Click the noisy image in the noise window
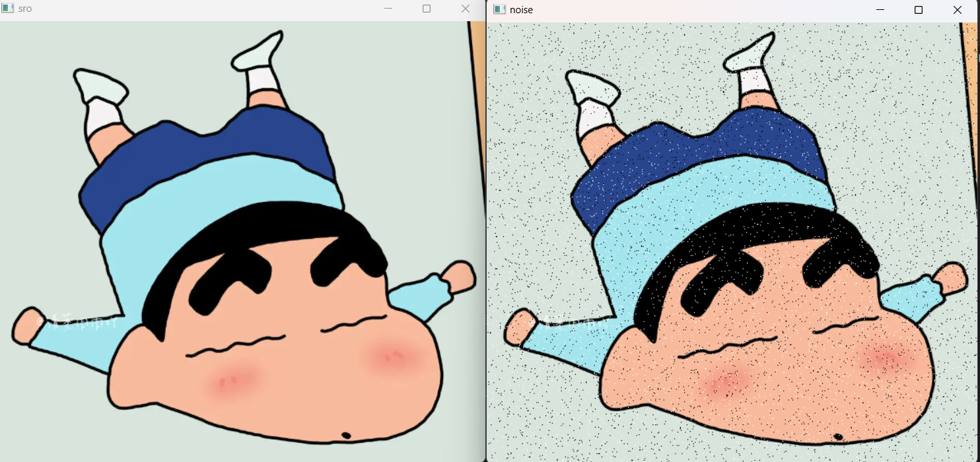 pos(732,242)
